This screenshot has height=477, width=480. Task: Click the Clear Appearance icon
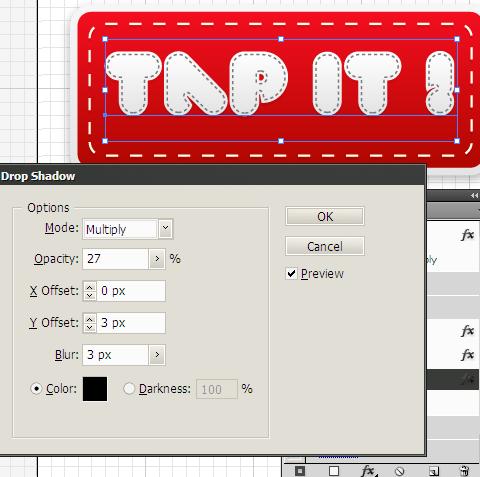[x=399, y=471]
